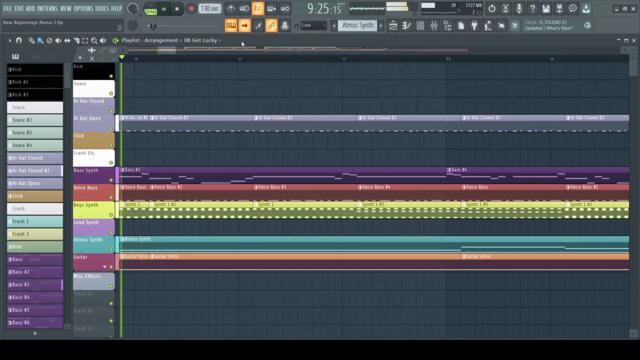Viewport: 640px width, 360px height.
Task: Open the OPTIONS menu
Action: coord(83,8)
